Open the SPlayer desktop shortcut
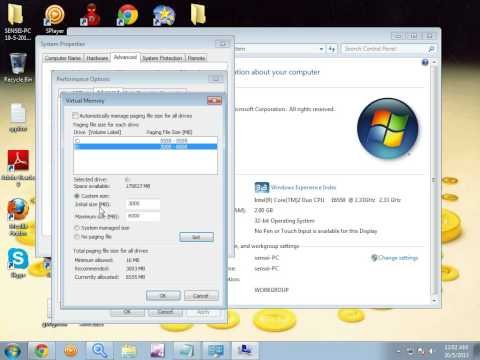 coord(54,19)
